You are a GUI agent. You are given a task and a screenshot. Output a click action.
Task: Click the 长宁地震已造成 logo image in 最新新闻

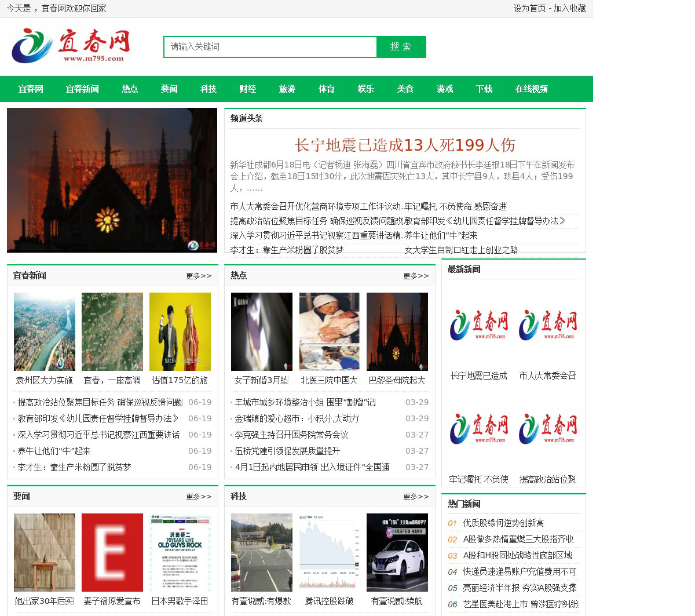479,325
